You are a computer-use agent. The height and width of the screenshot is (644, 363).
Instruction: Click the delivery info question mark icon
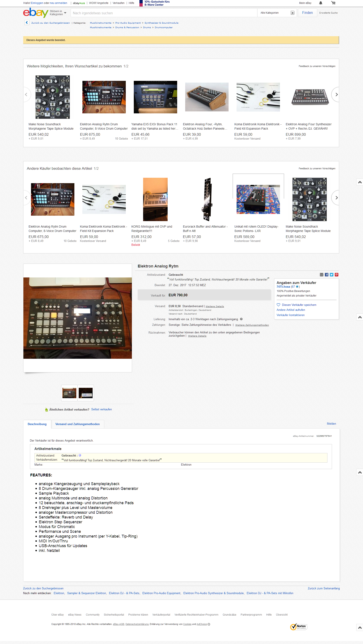coord(241,319)
